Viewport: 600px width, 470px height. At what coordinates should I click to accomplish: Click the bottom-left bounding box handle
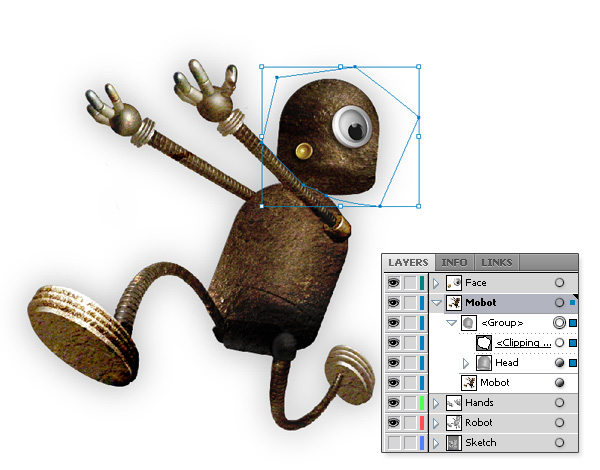[262, 206]
